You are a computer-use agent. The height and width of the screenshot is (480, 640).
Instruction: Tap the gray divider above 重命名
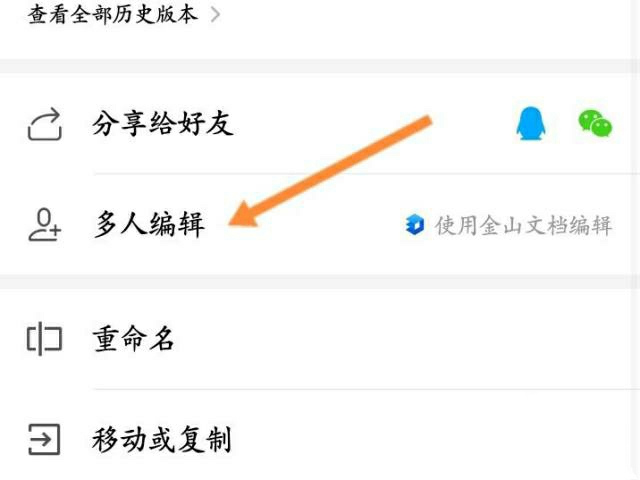click(x=320, y=282)
